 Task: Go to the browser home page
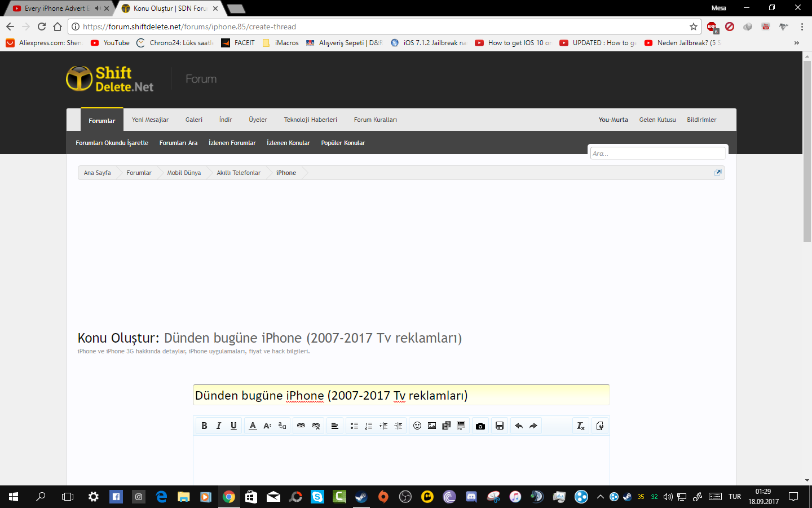pos(58,27)
